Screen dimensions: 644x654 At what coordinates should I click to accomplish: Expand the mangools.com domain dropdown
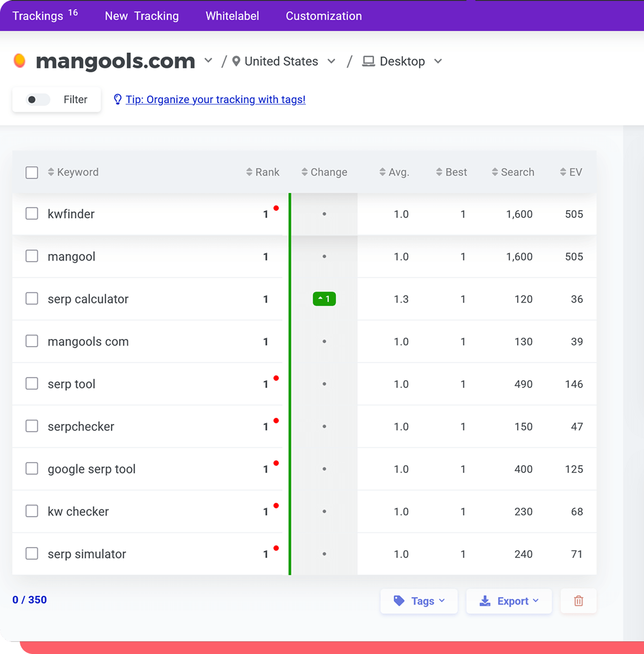point(208,61)
